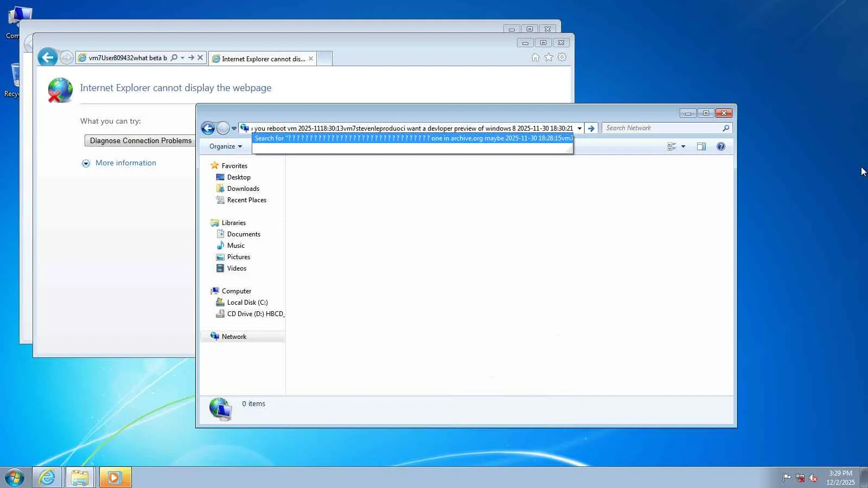Image resolution: width=868 pixels, height=488 pixels.
Task: Click Go arrow in IE address bar
Action: coord(191,57)
